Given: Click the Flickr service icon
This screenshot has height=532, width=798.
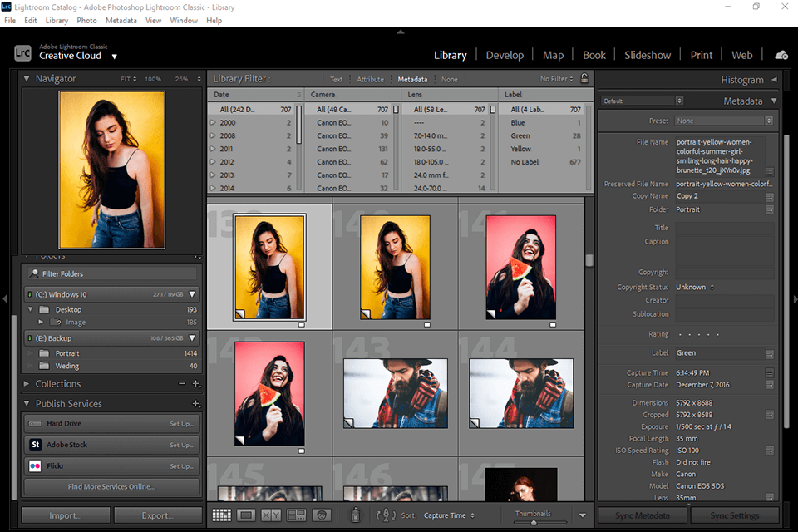Looking at the screenshot, I should (35, 465).
